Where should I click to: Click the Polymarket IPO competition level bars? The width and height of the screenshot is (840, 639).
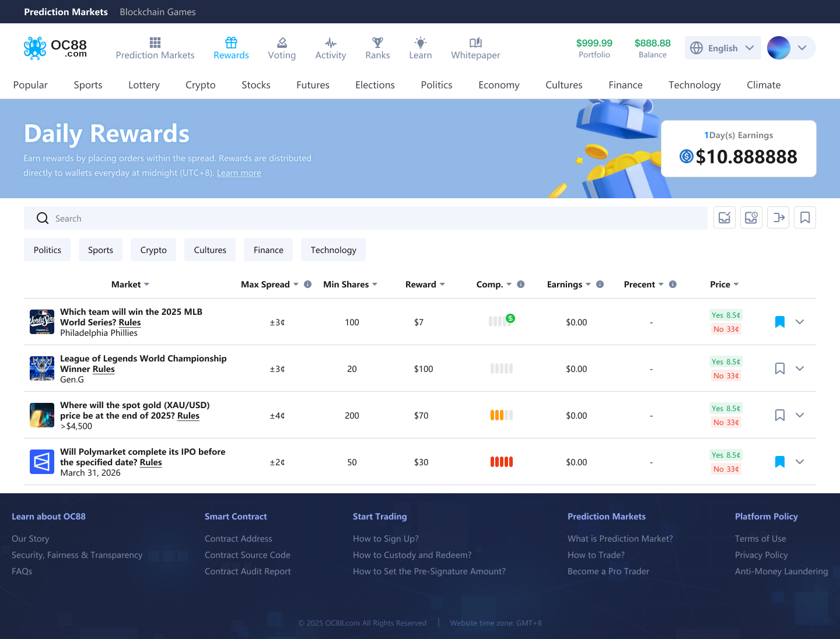coord(502,462)
